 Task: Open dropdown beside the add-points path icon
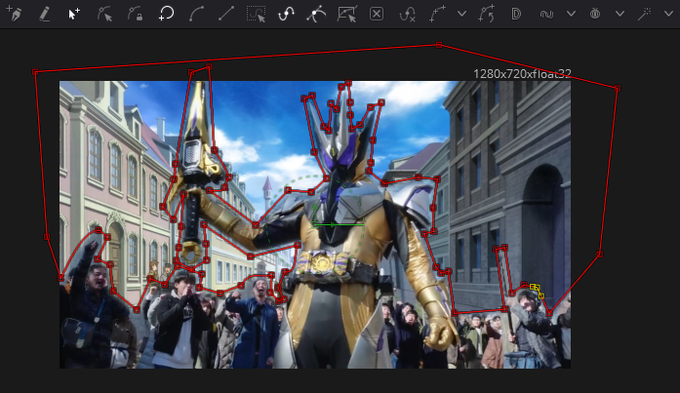coord(462,14)
